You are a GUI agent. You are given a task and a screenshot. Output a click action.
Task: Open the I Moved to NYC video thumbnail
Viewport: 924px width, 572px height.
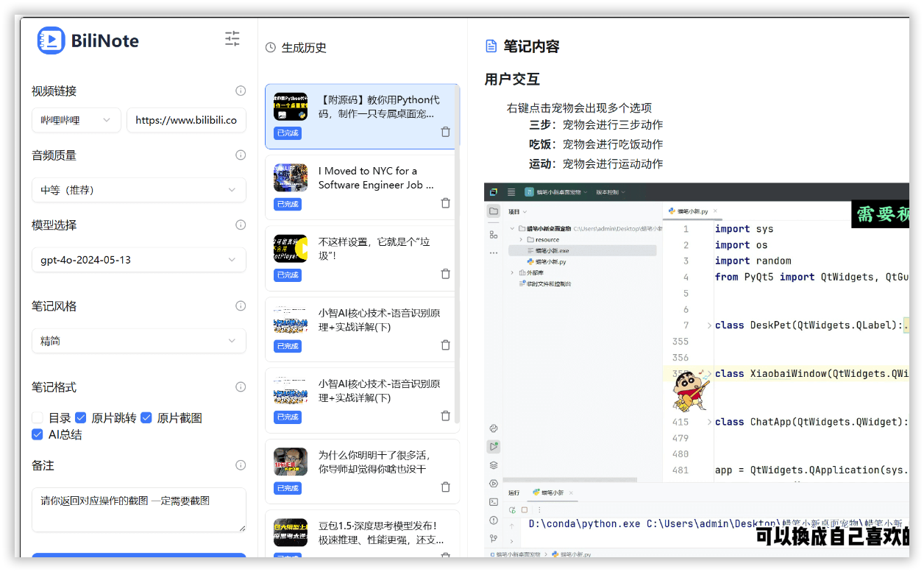tap(291, 177)
